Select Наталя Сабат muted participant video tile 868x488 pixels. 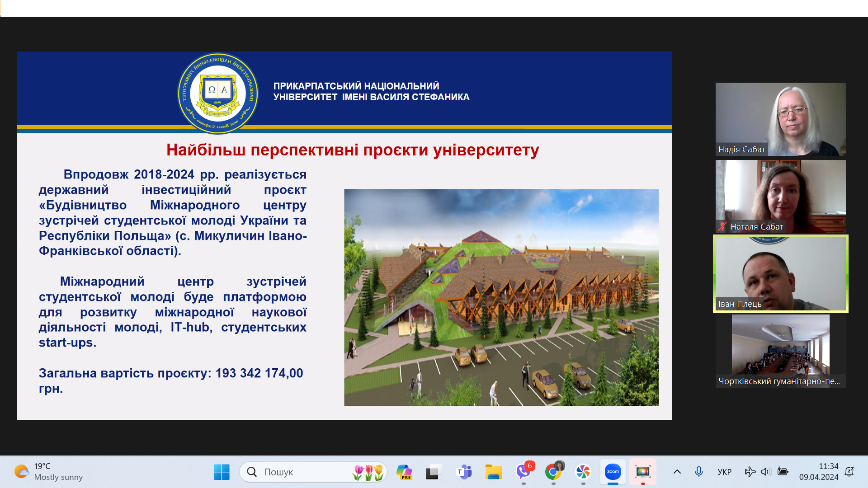pos(780,197)
